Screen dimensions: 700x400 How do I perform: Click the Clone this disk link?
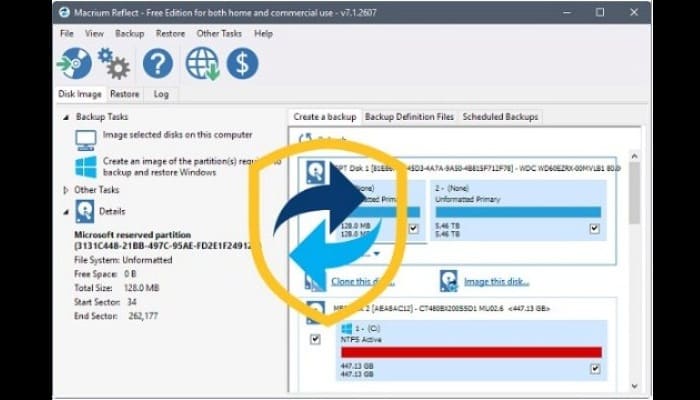coord(362,282)
